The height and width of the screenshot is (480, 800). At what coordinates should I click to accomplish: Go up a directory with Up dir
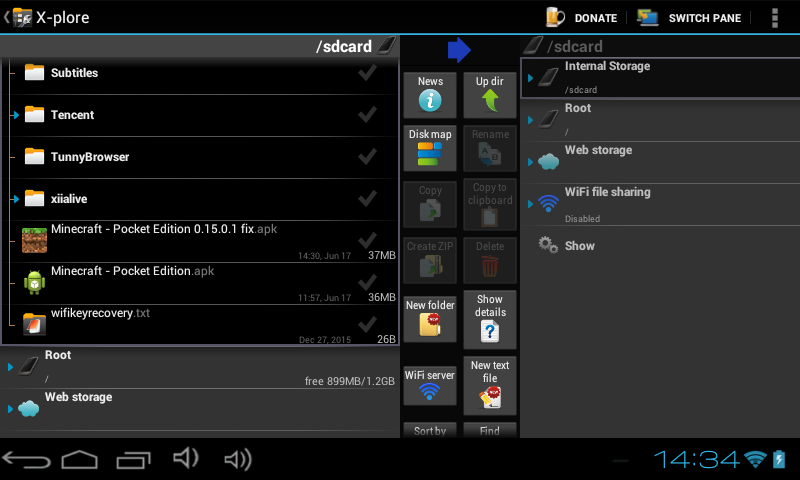click(x=490, y=95)
